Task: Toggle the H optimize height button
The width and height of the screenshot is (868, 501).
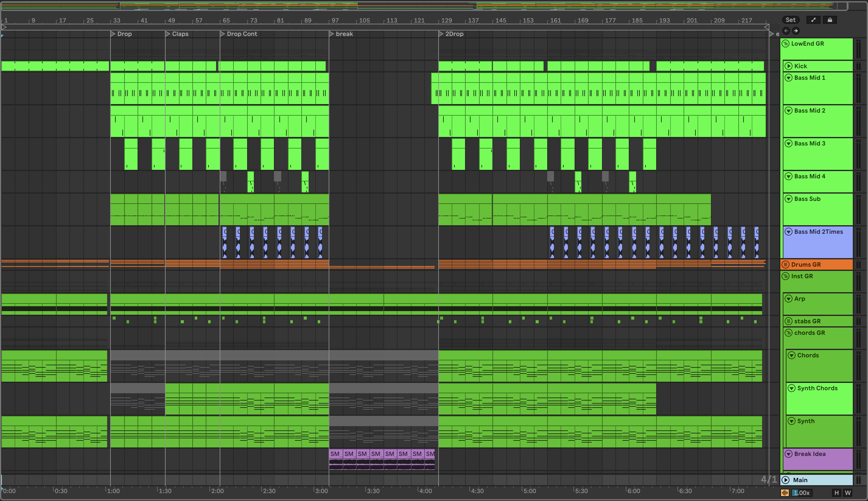Action: click(x=836, y=493)
